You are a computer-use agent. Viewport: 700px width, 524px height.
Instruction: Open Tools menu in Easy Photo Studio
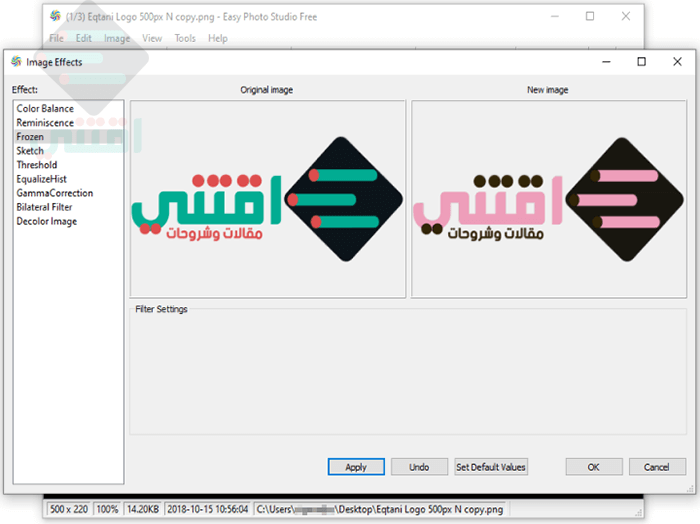point(185,38)
